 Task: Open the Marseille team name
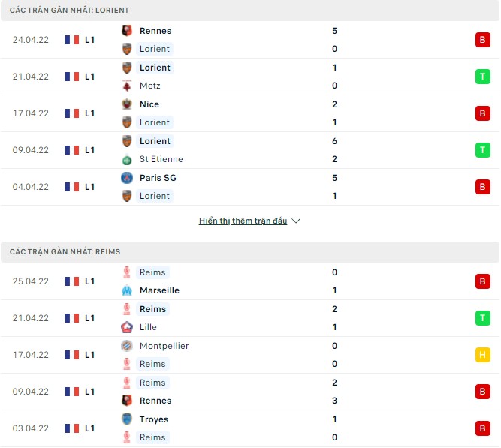point(159,290)
